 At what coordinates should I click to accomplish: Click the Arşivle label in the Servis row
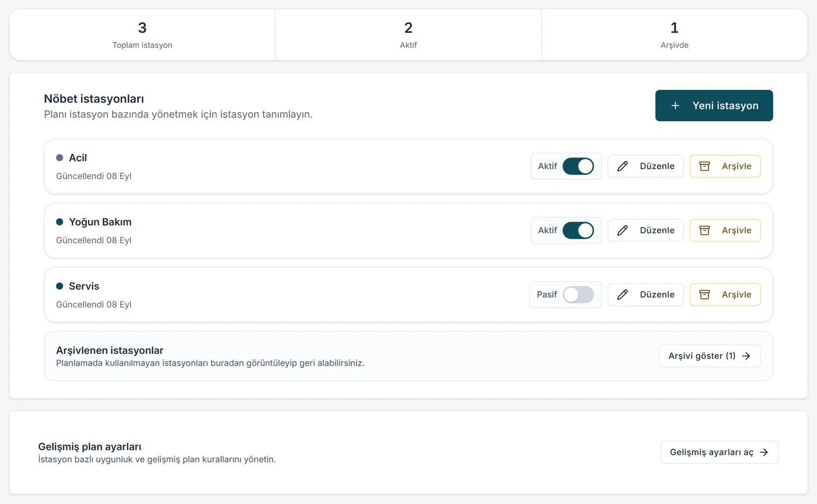pyautogui.click(x=736, y=295)
